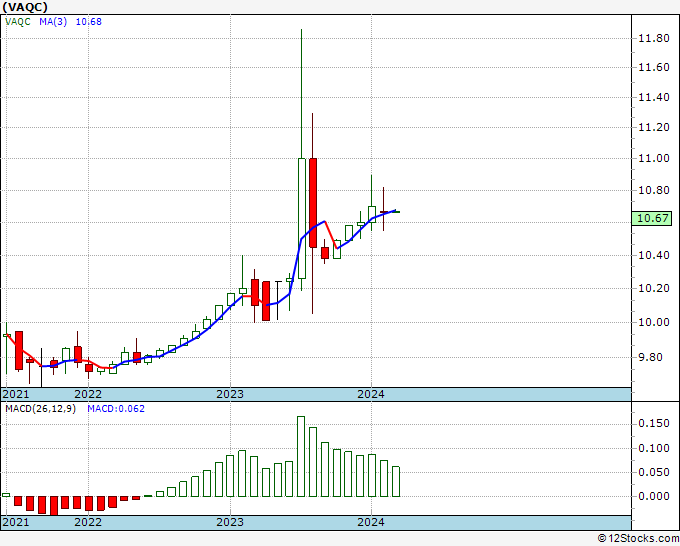The height and width of the screenshot is (546, 680).
Task: Click the MA(3) indicator label
Action: [x=53, y=21]
